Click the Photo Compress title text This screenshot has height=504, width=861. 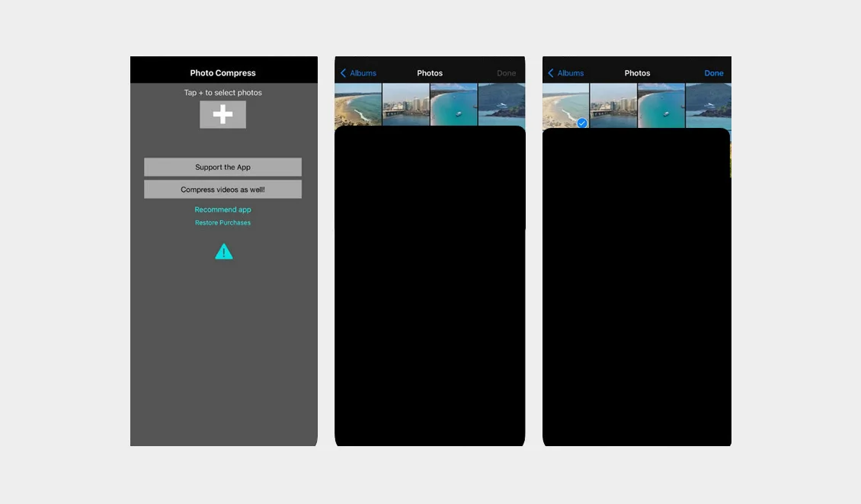[x=222, y=73]
